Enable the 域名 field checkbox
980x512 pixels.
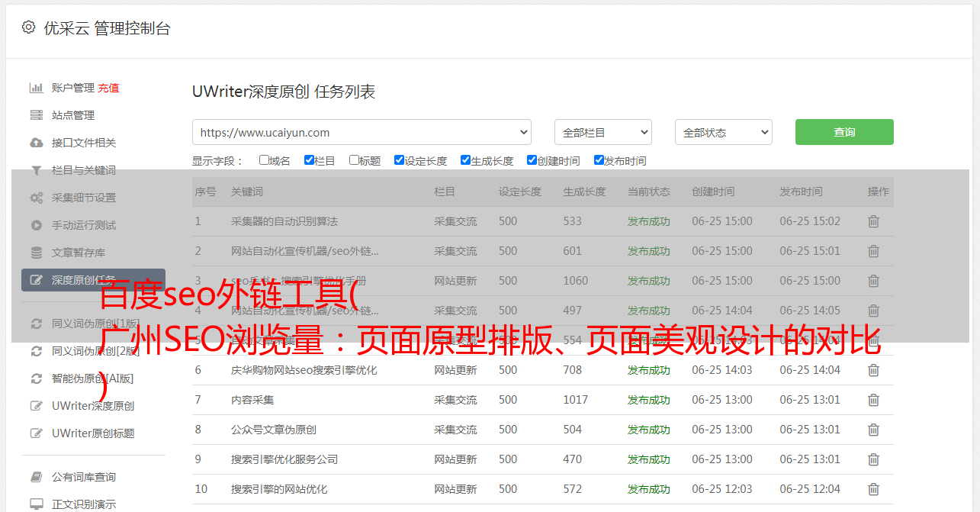click(x=264, y=160)
